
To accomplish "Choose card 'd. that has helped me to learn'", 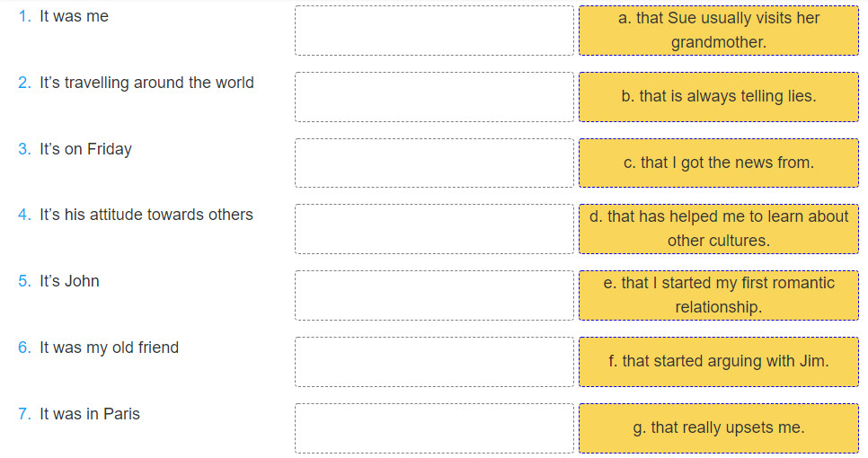I will [719, 229].
